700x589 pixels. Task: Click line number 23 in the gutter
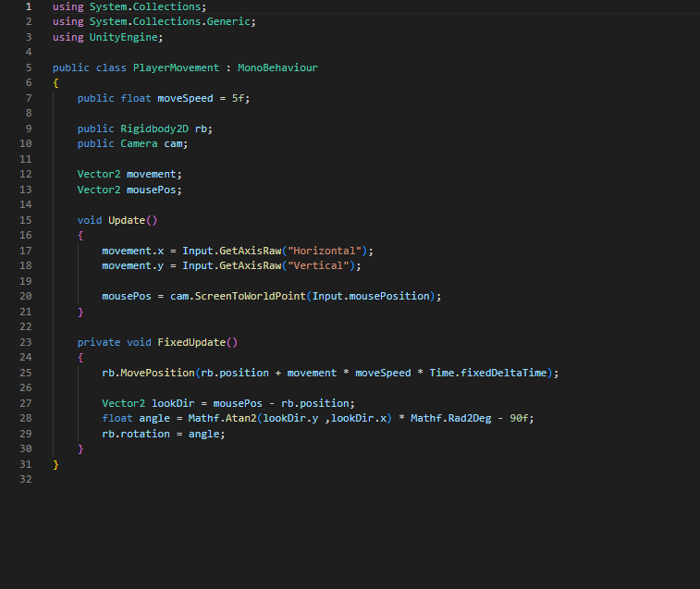25,342
